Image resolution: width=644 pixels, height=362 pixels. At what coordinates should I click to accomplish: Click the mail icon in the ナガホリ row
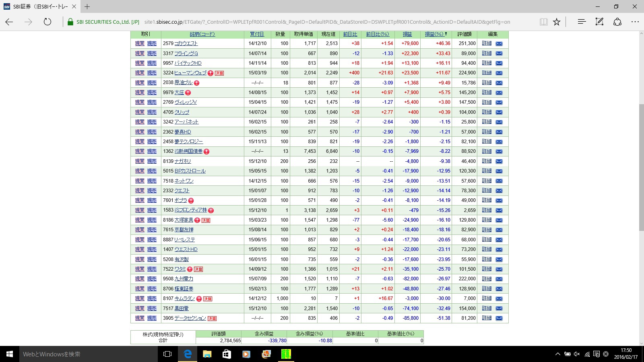[499, 161]
